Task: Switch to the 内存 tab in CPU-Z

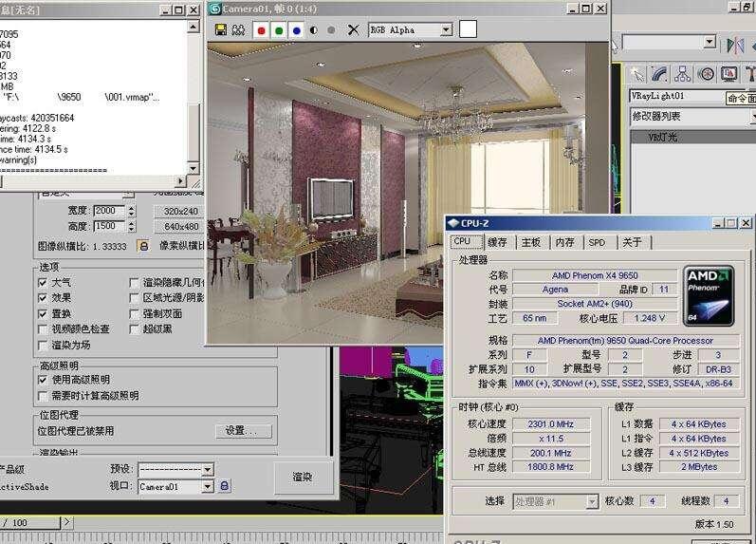Action: click(x=565, y=242)
